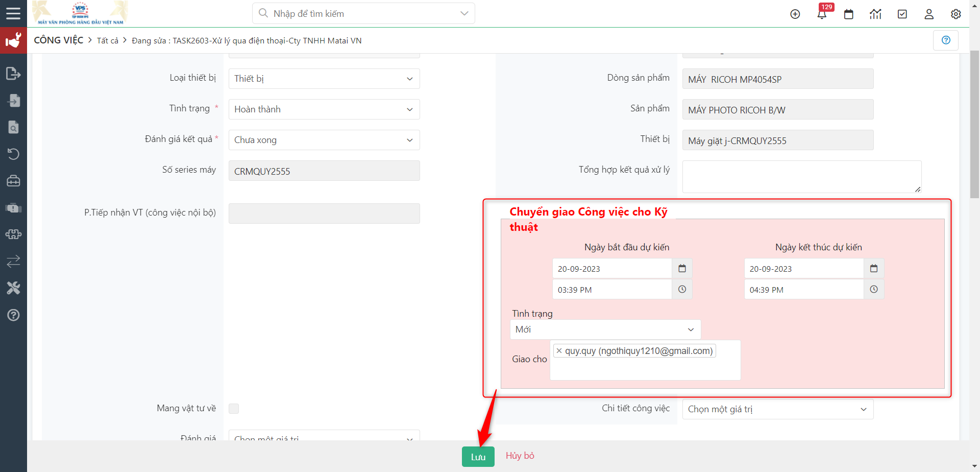Open the hamburger main menu
Image resolution: width=980 pixels, height=472 pixels.
[13, 13]
